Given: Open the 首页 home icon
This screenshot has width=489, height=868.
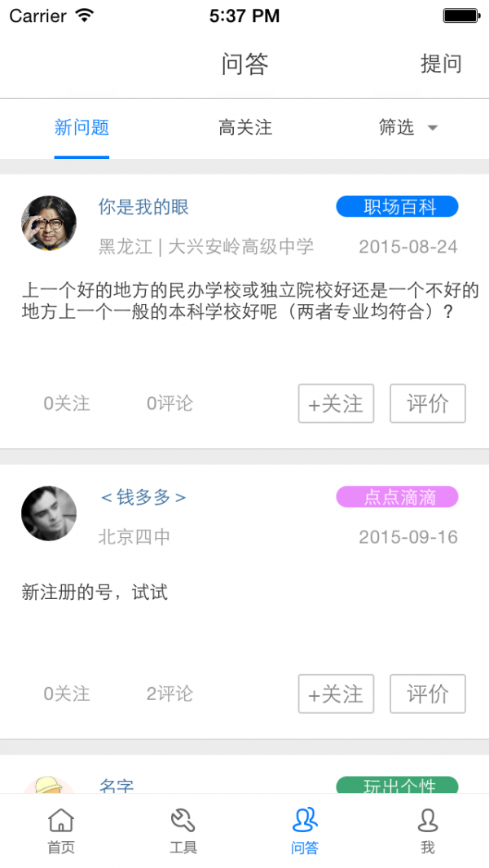Looking at the screenshot, I should 61,821.
